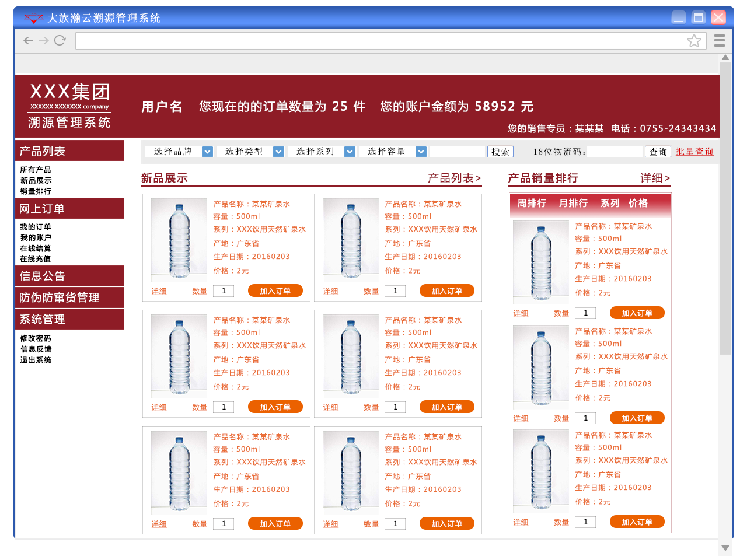Screen dimensions: 747x560
Task: Bookmark page with star icon
Action: [x=694, y=40]
